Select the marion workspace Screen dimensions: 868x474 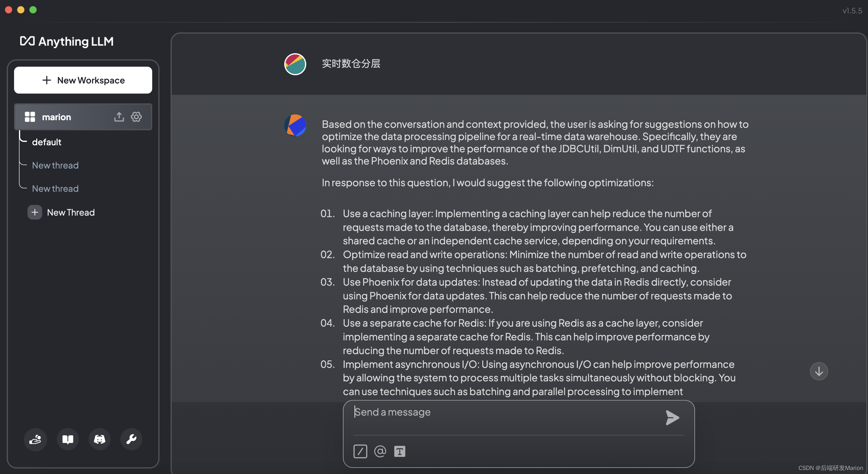point(56,117)
